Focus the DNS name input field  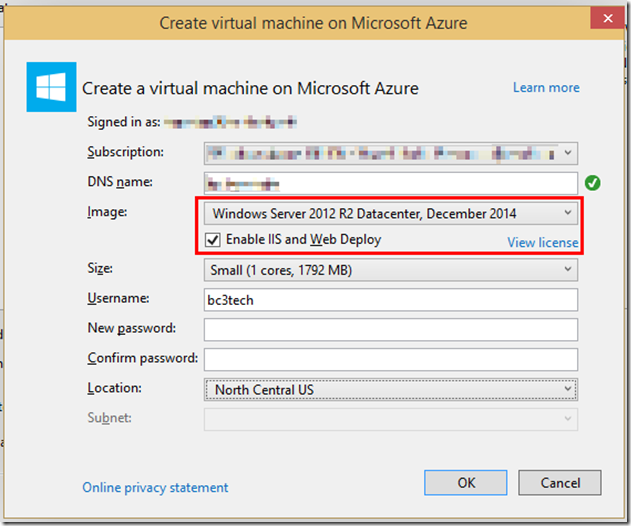pyautogui.click(x=391, y=184)
